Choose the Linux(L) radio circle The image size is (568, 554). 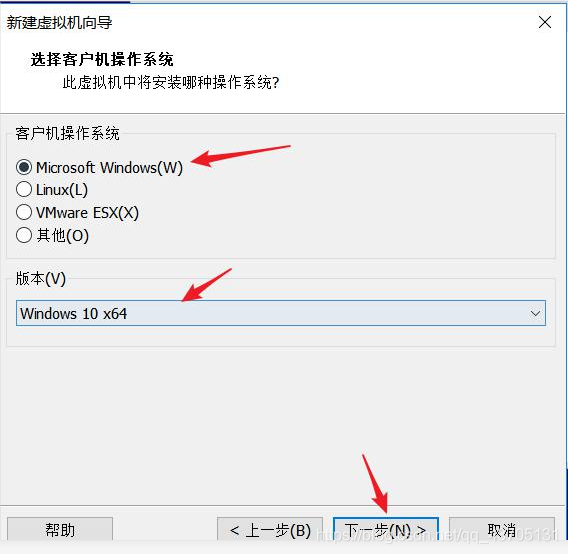(24, 189)
